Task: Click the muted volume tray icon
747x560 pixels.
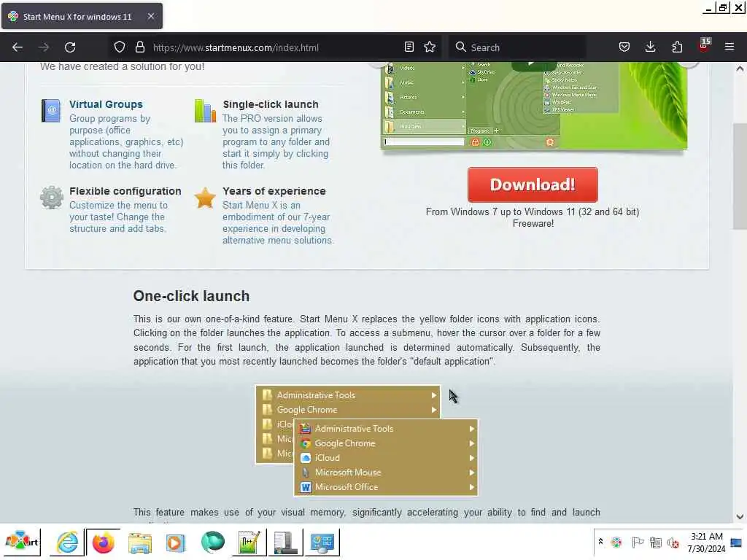Action: [673, 542]
